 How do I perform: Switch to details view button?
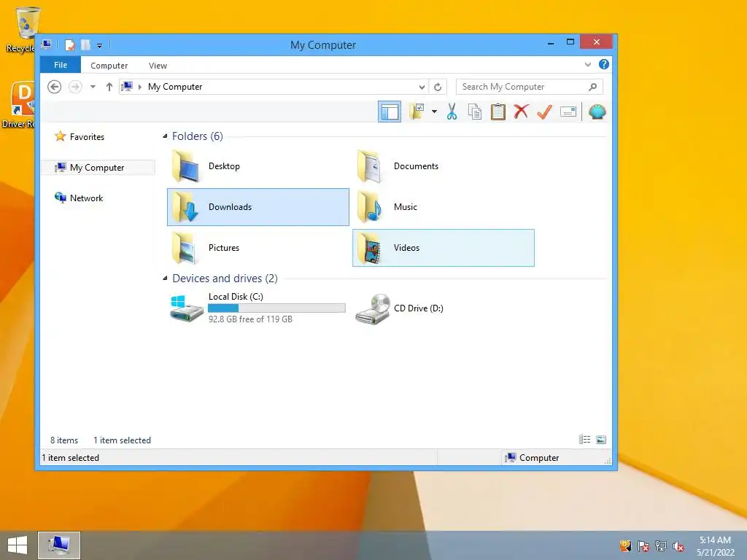point(584,440)
